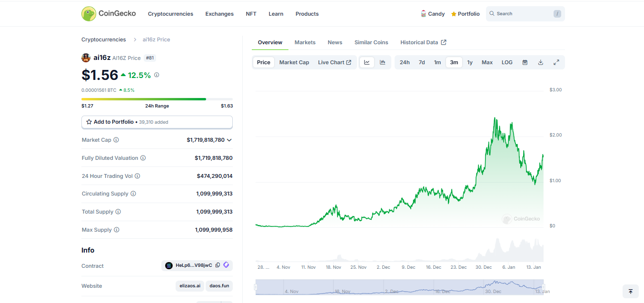Image resolution: width=644 pixels, height=303 pixels.
Task: Click the right handle of chart navigator
Action: (x=543, y=287)
